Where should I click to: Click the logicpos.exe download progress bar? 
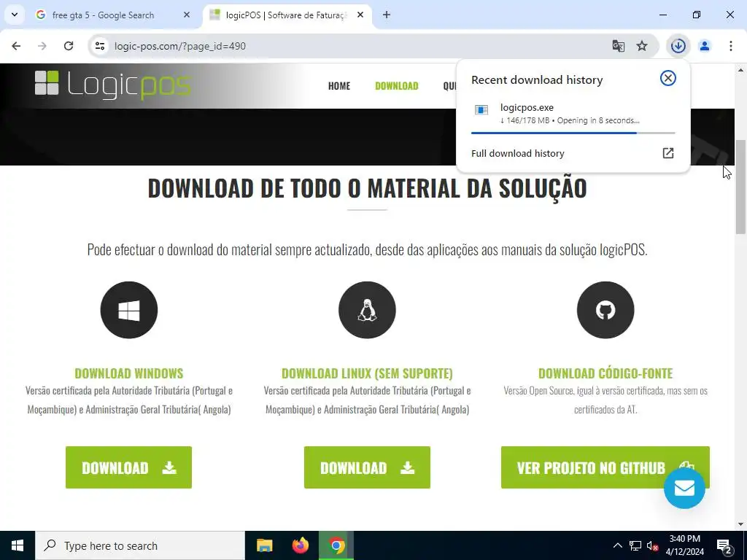573,133
